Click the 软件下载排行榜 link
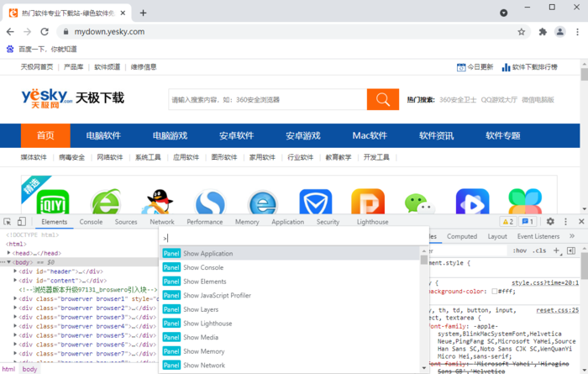The height and width of the screenshot is (374, 588). pos(529,67)
